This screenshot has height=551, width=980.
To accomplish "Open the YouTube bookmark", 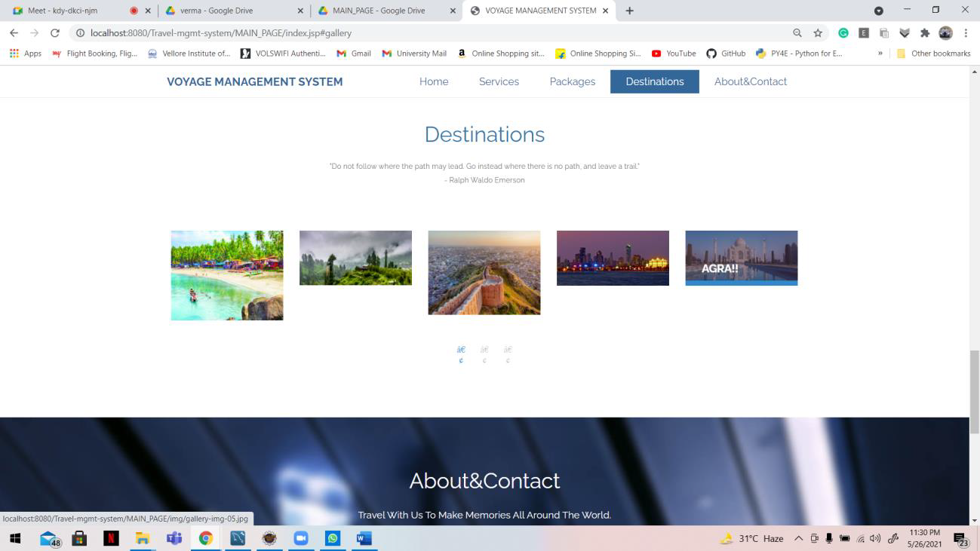I will pyautogui.click(x=674, y=54).
